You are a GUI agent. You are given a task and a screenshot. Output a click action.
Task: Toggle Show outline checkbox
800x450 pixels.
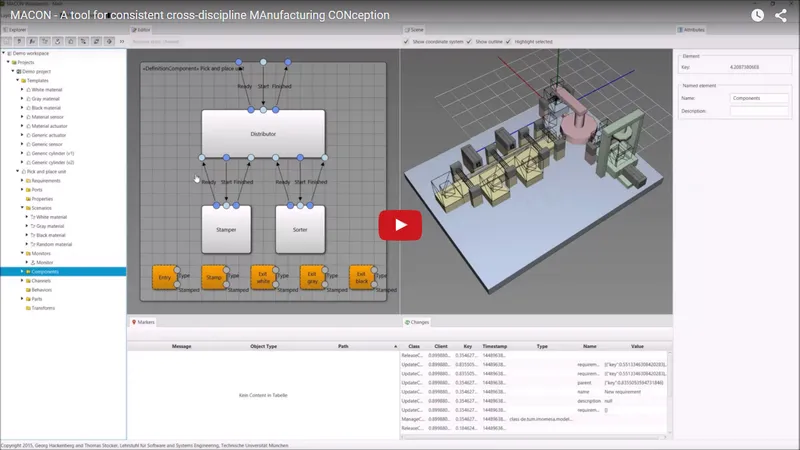click(469, 42)
